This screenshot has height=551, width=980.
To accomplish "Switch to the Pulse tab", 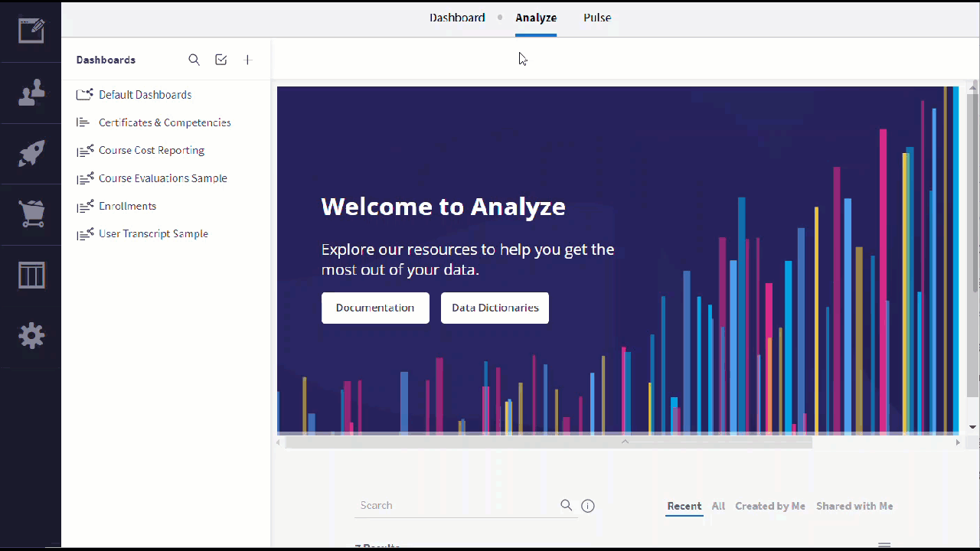I will tap(597, 18).
